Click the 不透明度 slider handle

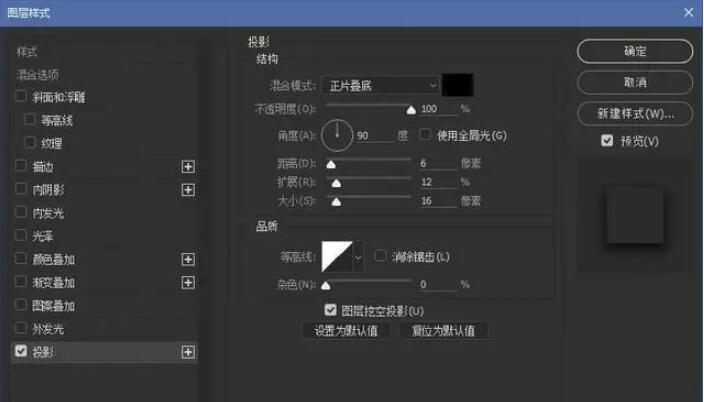click(x=411, y=110)
